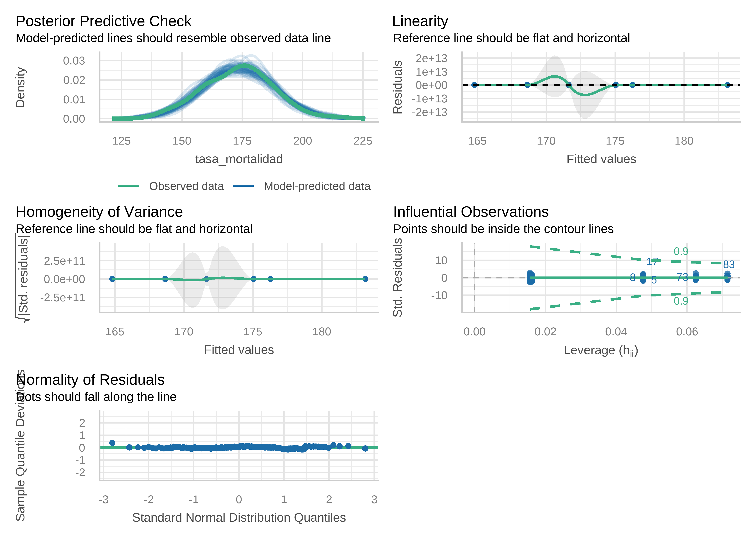Select the rightmost point in the Linearity plot

click(727, 85)
